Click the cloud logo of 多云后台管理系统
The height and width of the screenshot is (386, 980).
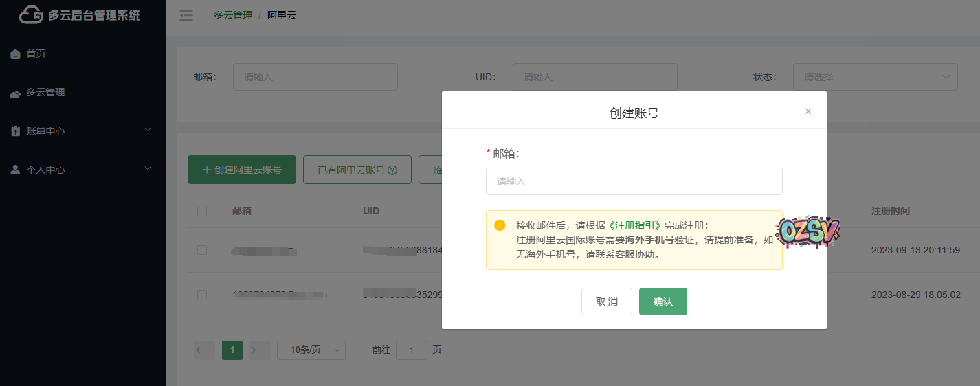31,14
